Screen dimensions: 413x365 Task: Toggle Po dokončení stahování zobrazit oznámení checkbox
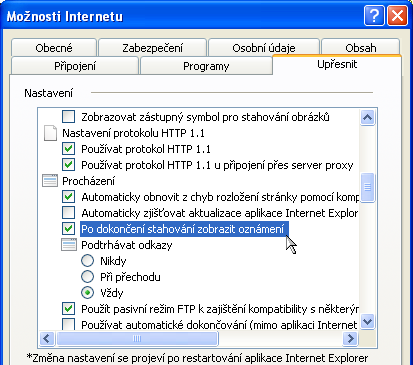(x=68, y=229)
